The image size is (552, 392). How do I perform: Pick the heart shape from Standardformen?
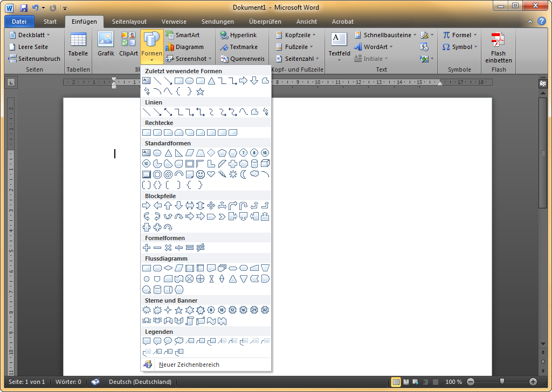tap(211, 174)
